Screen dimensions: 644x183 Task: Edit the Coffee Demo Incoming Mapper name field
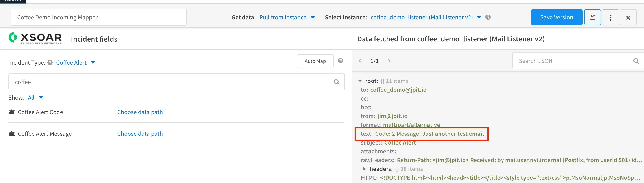pyautogui.click(x=98, y=17)
